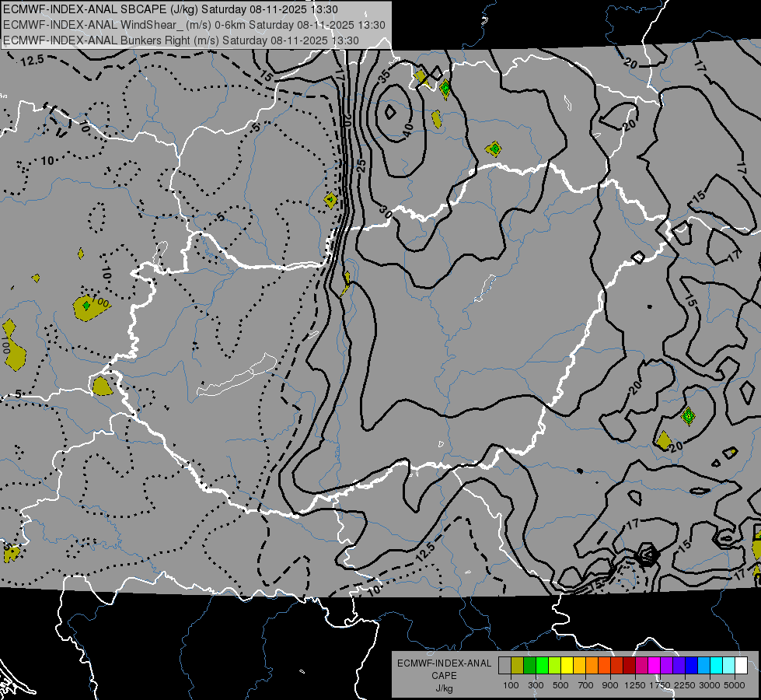Select the dark red legend swatch
Screen dimensions: 761x700
tap(629, 666)
